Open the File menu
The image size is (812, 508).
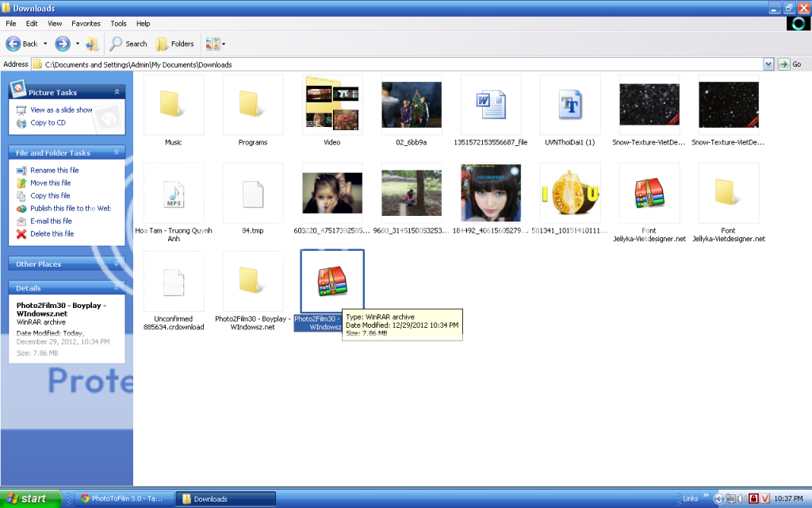pos(11,23)
